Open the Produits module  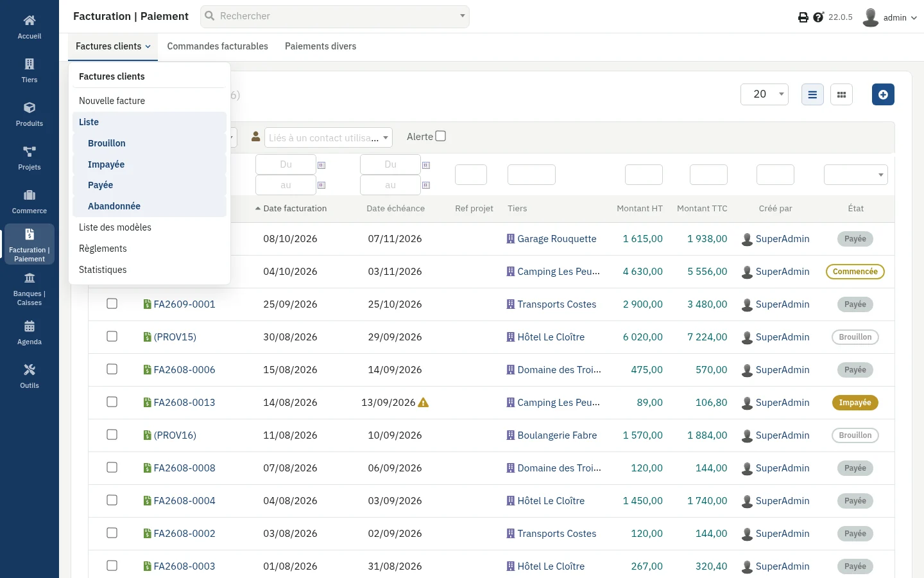tap(30, 113)
